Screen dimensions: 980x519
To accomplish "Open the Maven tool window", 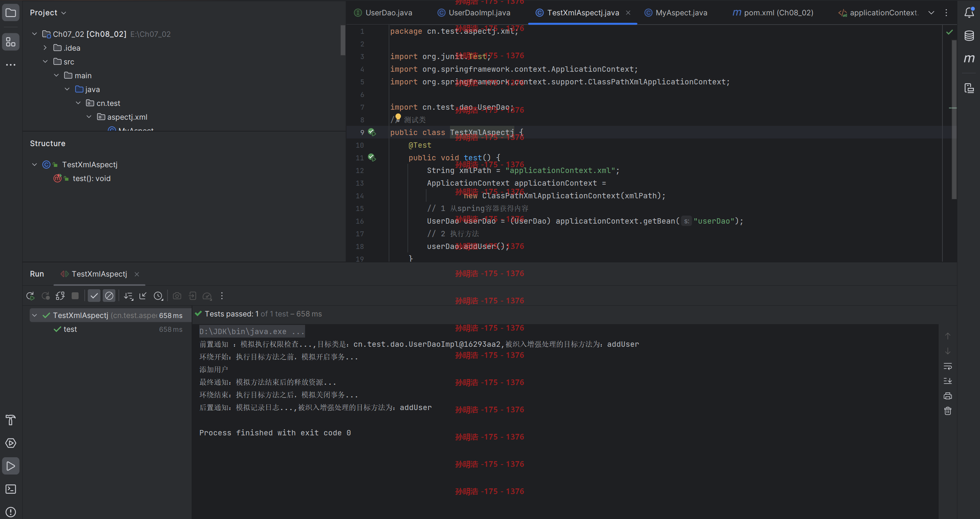I will coord(969,59).
